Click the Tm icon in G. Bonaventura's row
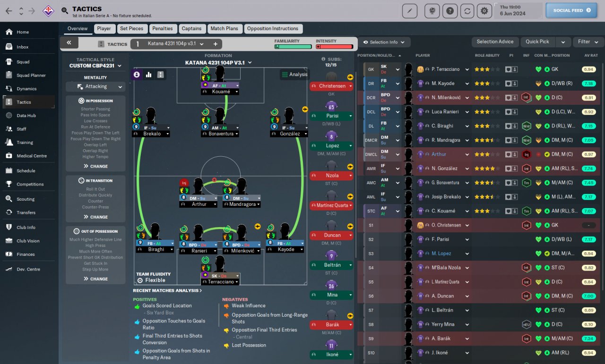The width and height of the screenshot is (605, 364). [526, 183]
